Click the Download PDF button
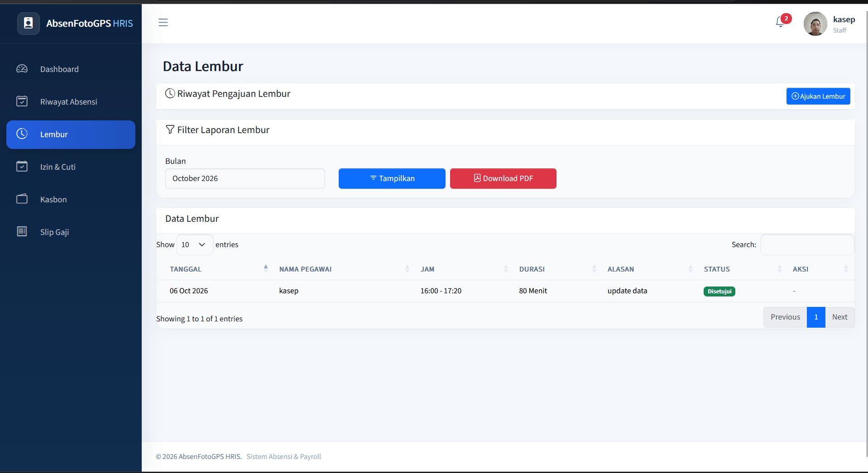868x473 pixels. click(x=503, y=178)
